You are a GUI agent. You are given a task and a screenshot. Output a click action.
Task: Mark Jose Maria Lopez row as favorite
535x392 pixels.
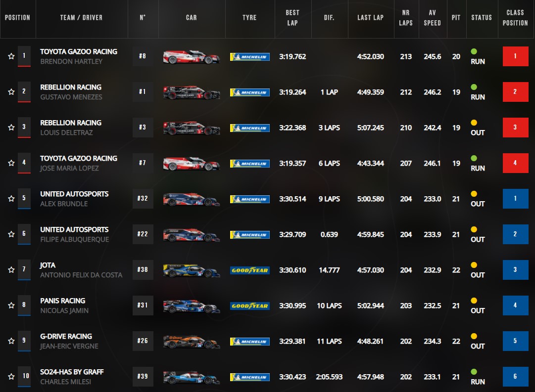[x=11, y=163]
